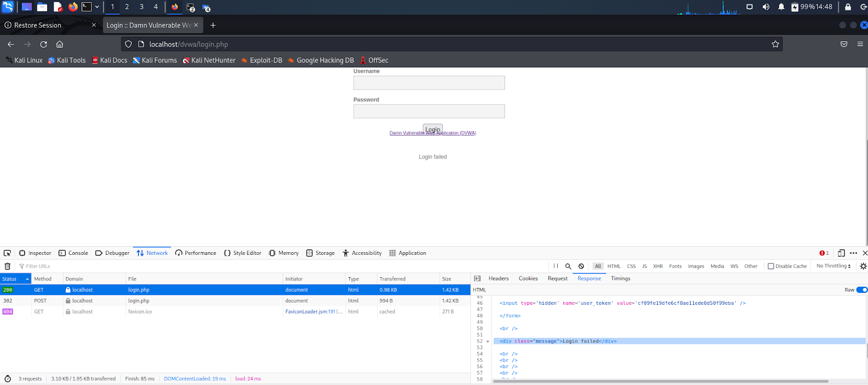This screenshot has width=868, height=385.
Task: Sort requests by Status column
Action: pyautogui.click(x=15, y=279)
